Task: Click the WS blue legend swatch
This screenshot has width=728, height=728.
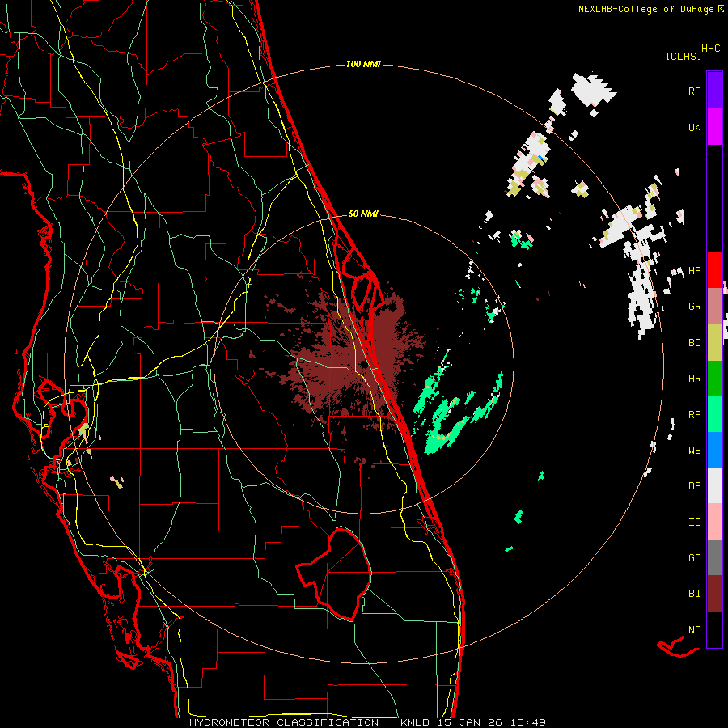Action: (714, 450)
